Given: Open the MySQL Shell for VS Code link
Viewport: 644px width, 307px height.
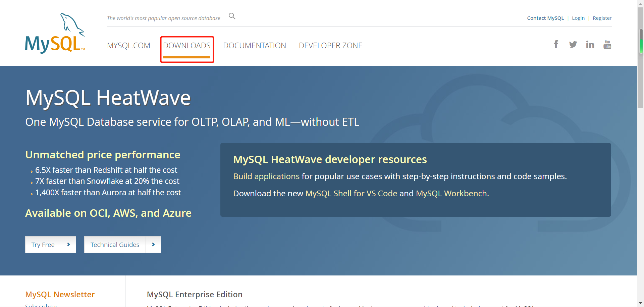Looking at the screenshot, I should point(351,194).
